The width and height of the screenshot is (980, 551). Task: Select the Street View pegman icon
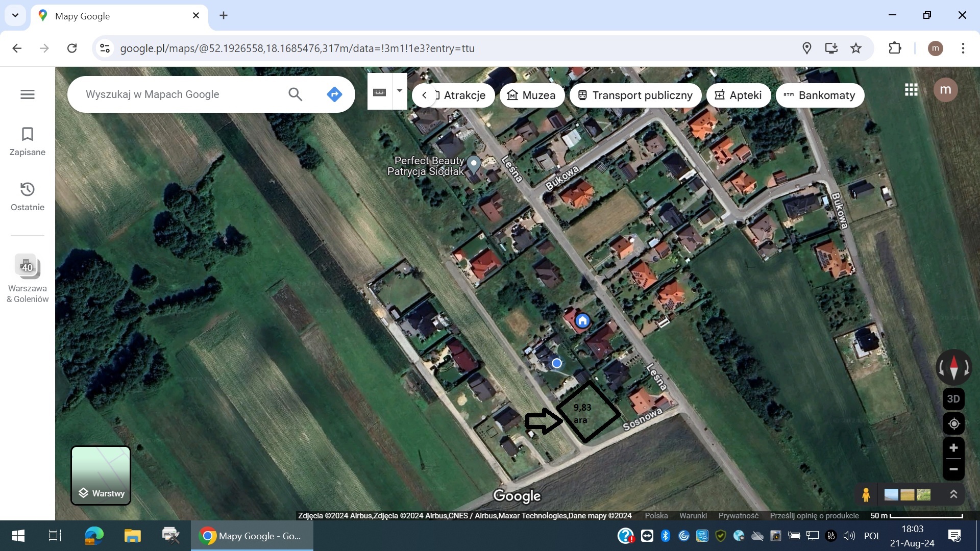click(x=866, y=494)
